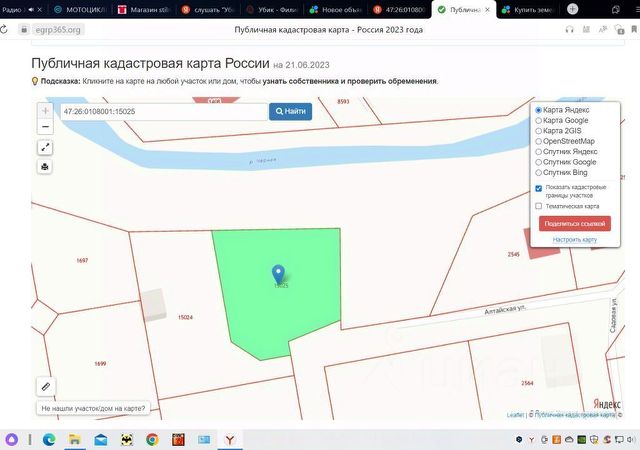Viewport: 640px width, 450px height.
Task: Enable the Тематическая карта checkbox
Action: pyautogui.click(x=539, y=206)
